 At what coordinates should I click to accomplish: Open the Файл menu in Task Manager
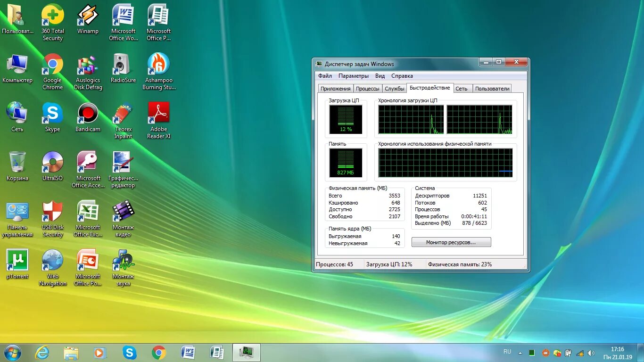(x=325, y=75)
